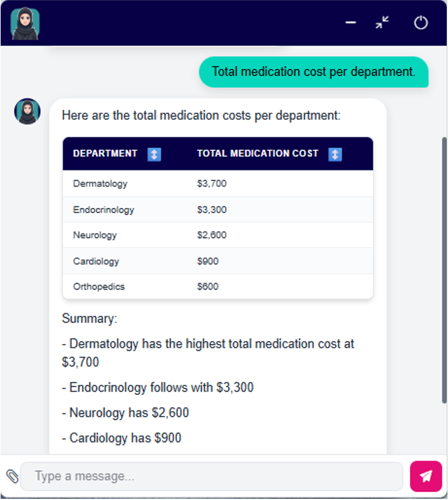Click the chat vertical scrollbar
The width and height of the screenshot is (448, 500).
tap(444, 269)
